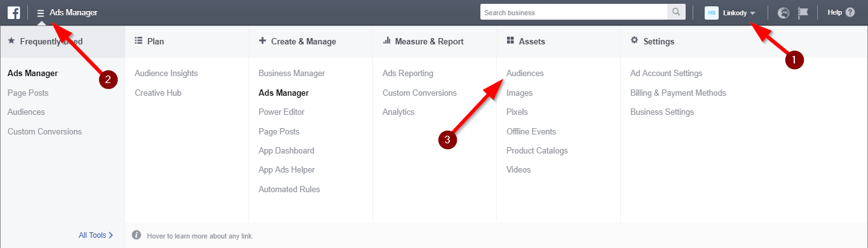Go to Automated Rules
The image size is (868, 248).
pyautogui.click(x=289, y=189)
